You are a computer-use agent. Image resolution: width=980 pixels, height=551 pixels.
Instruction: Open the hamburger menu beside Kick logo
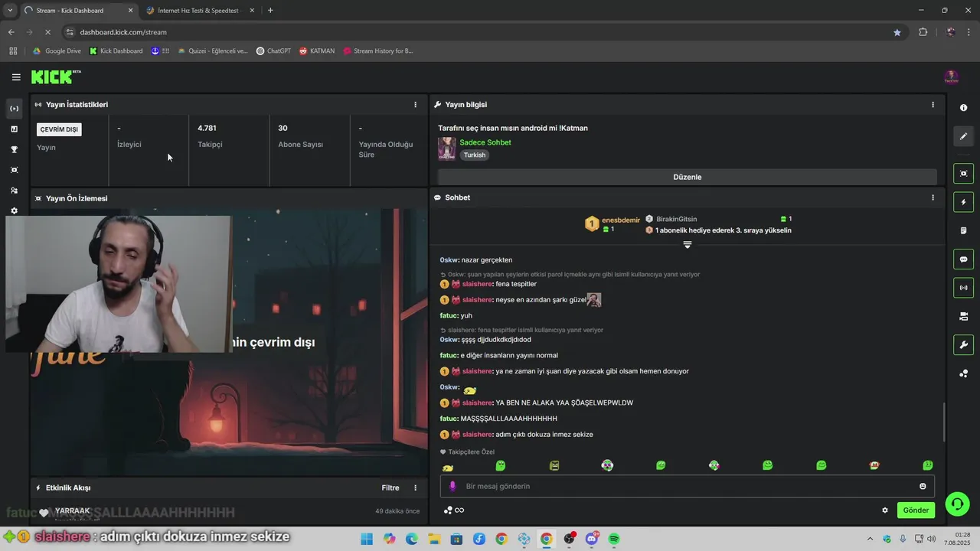pyautogui.click(x=16, y=77)
